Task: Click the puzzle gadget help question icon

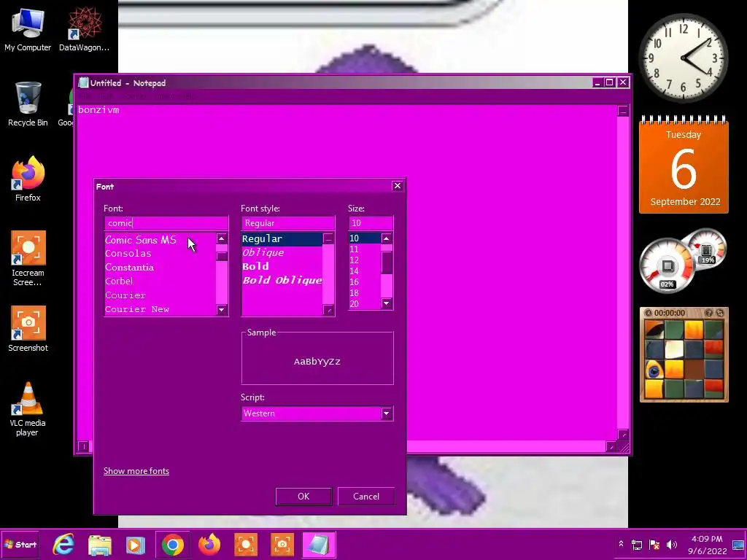Action: [x=708, y=313]
